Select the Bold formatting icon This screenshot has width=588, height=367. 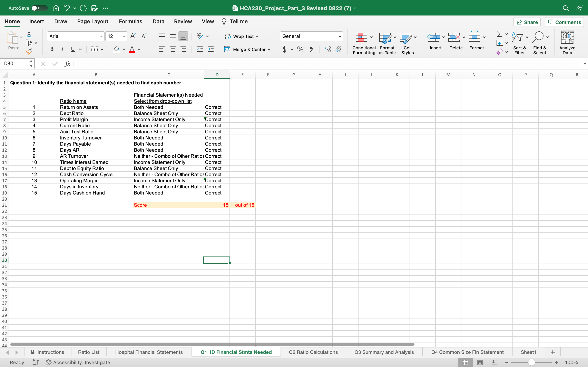pos(51,49)
